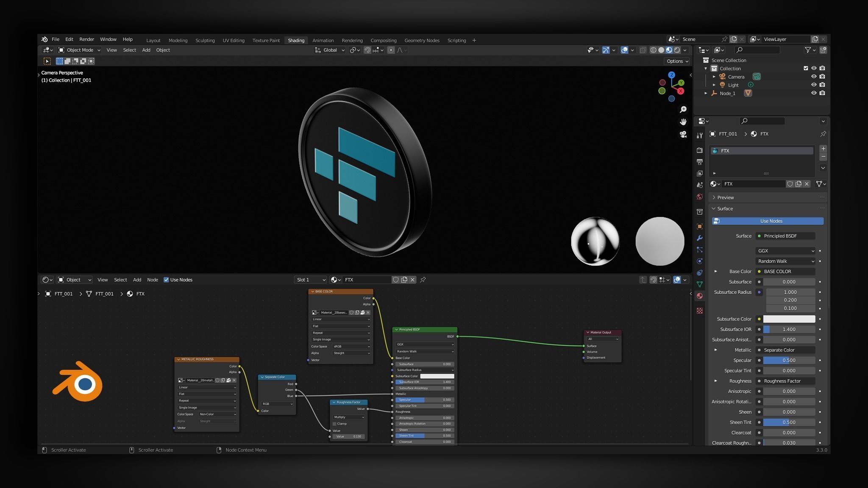
Task: Open the Scene properties tab
Action: coord(700,185)
